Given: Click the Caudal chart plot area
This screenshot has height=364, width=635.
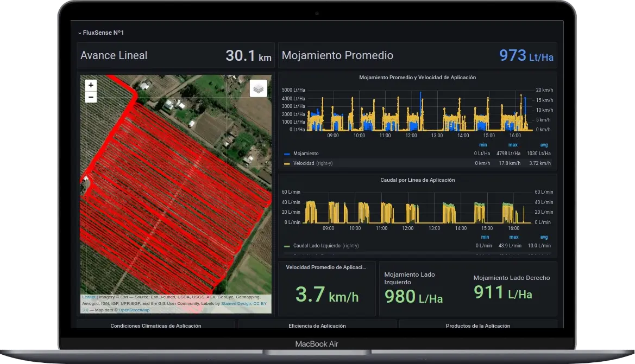Looking at the screenshot, I should click(418, 207).
